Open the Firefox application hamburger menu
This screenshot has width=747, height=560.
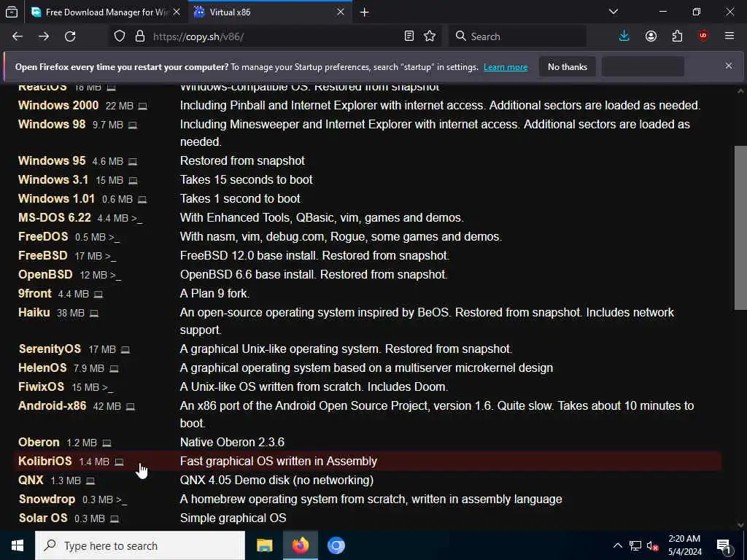click(x=729, y=36)
